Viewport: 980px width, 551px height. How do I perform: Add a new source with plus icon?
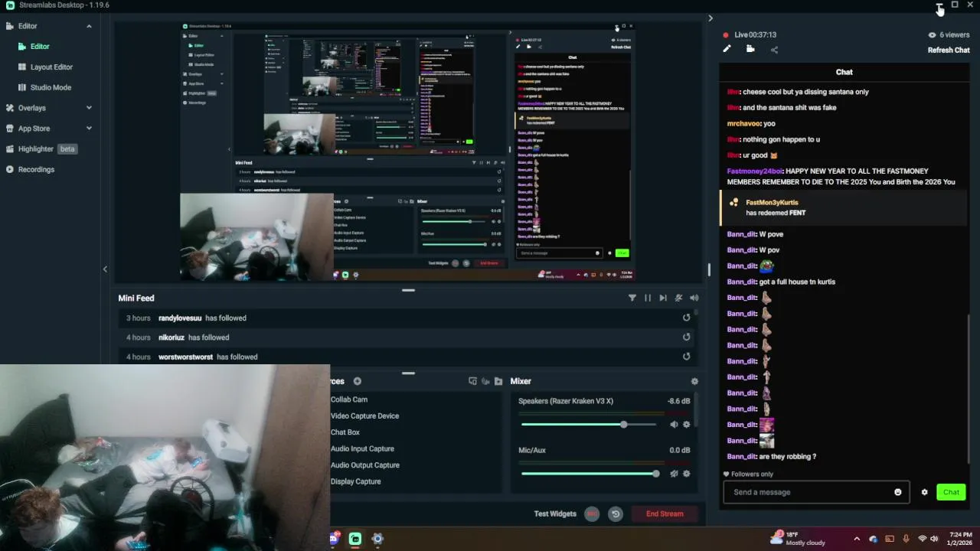(x=357, y=381)
